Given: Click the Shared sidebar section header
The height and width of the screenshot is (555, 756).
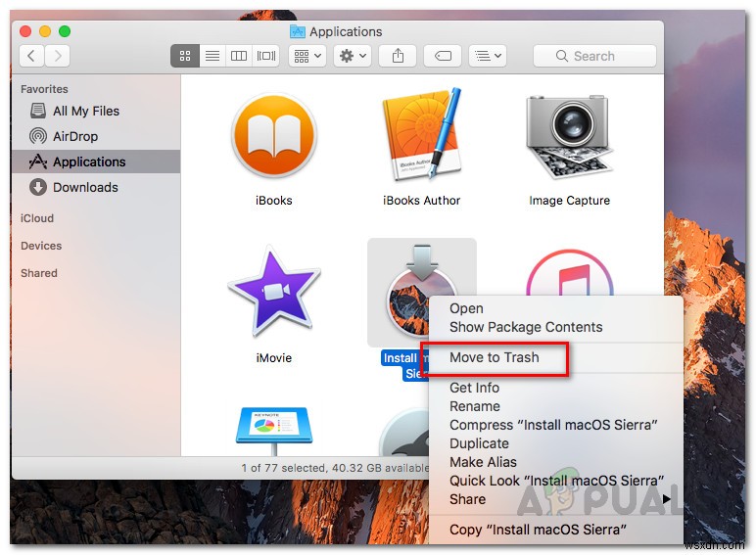Looking at the screenshot, I should [39, 273].
